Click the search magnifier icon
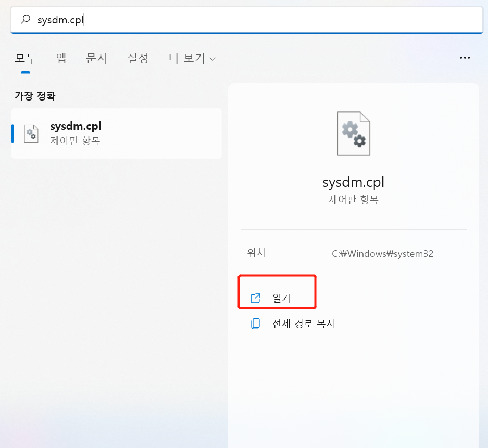488x448 pixels. pyautogui.click(x=26, y=19)
